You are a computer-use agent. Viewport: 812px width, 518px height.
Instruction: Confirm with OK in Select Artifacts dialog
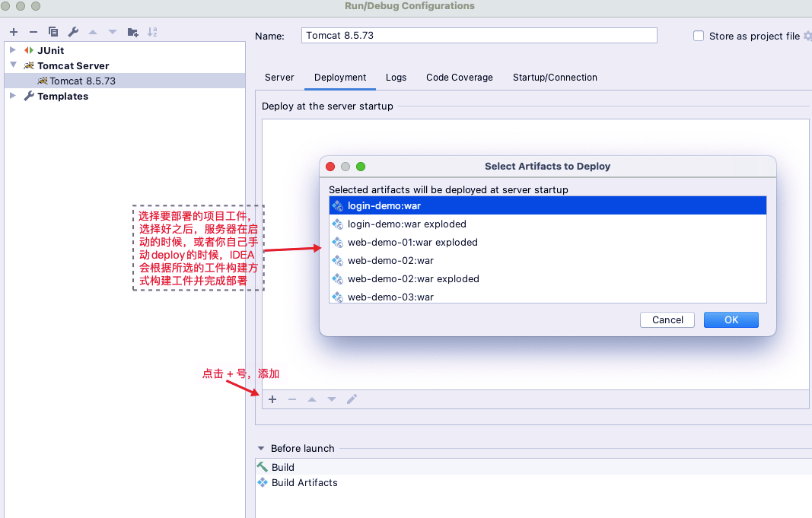(731, 319)
